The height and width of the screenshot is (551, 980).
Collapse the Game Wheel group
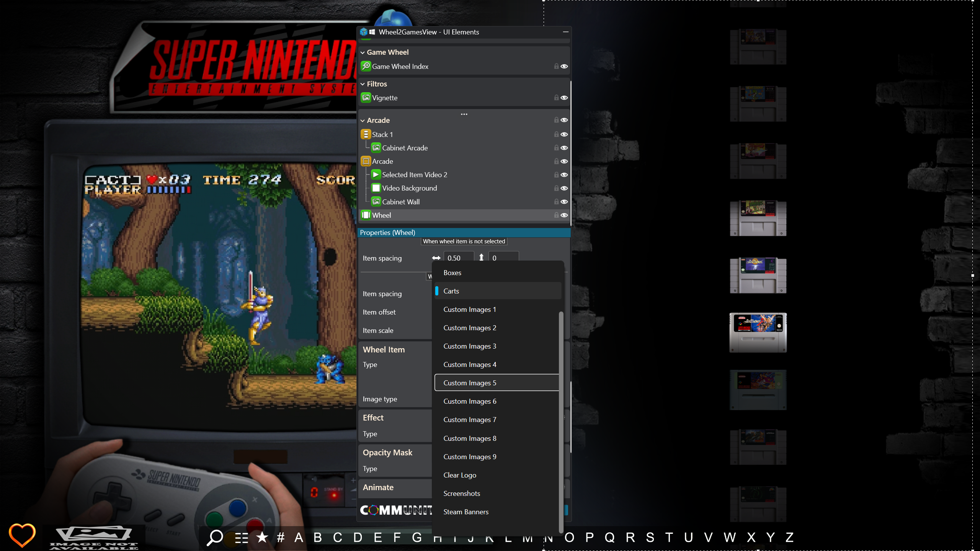click(363, 52)
